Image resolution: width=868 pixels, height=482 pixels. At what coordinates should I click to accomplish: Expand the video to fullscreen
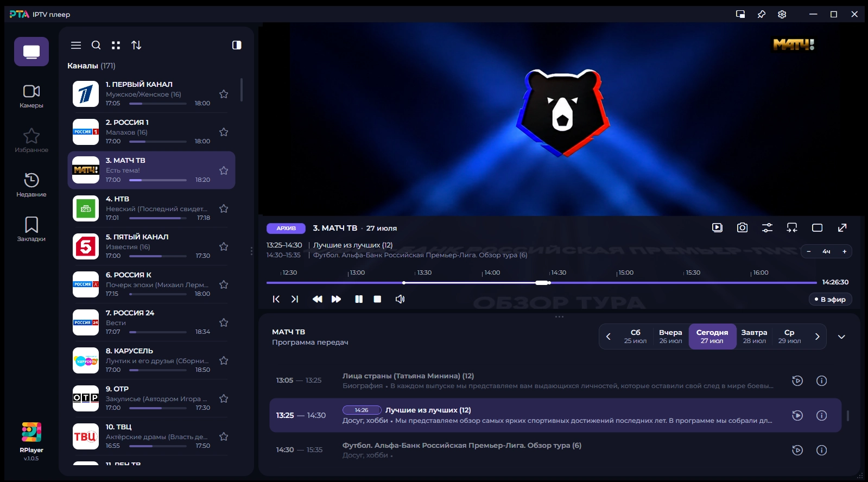(x=842, y=228)
